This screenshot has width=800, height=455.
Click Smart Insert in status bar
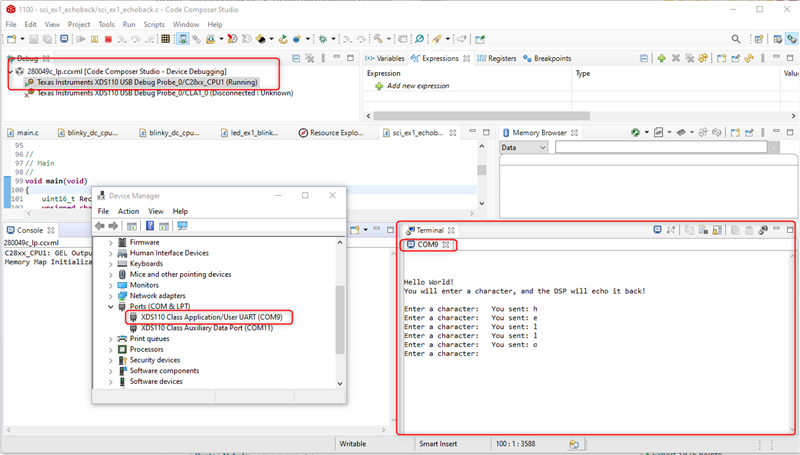[438, 444]
